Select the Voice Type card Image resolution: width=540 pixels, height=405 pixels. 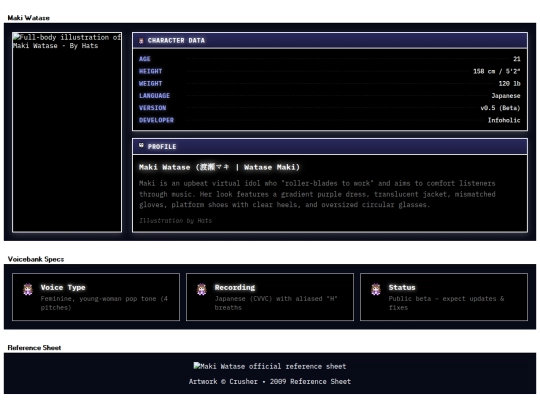coord(96,297)
